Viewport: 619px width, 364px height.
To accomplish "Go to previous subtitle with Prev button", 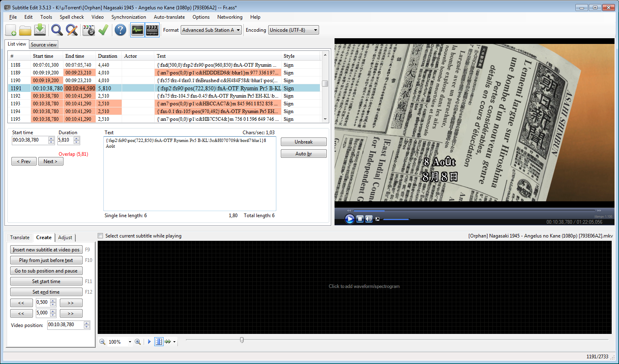I will coord(24,161).
